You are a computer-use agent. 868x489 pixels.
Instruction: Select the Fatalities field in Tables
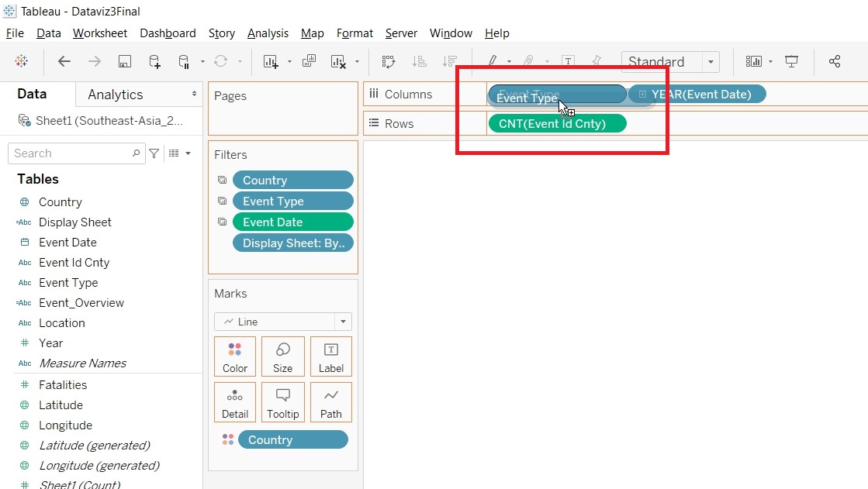click(63, 385)
